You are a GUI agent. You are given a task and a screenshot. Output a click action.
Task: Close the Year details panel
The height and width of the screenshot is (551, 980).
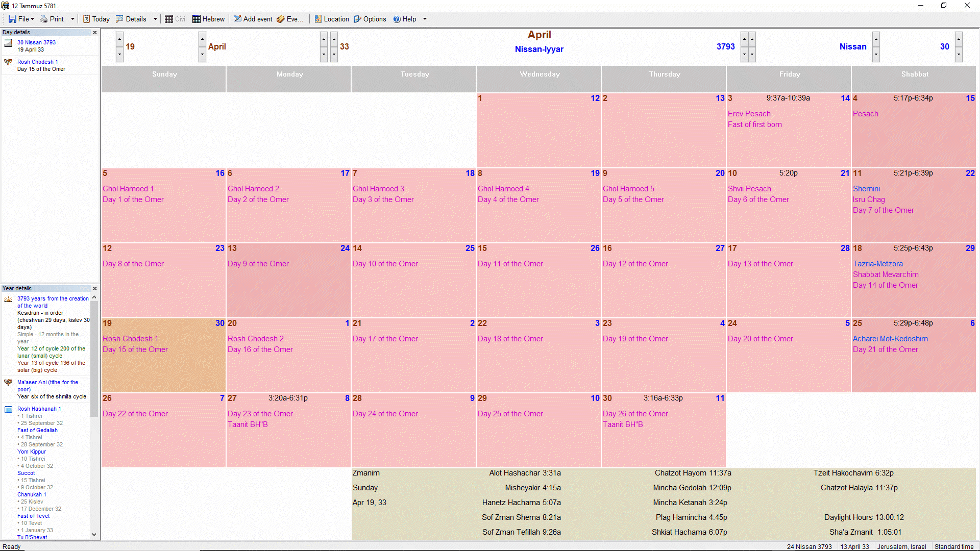coord(94,288)
